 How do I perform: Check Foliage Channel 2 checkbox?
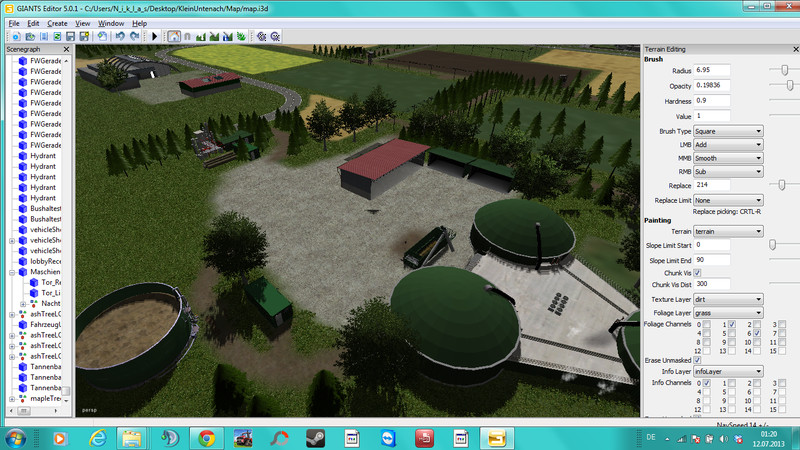(757, 324)
